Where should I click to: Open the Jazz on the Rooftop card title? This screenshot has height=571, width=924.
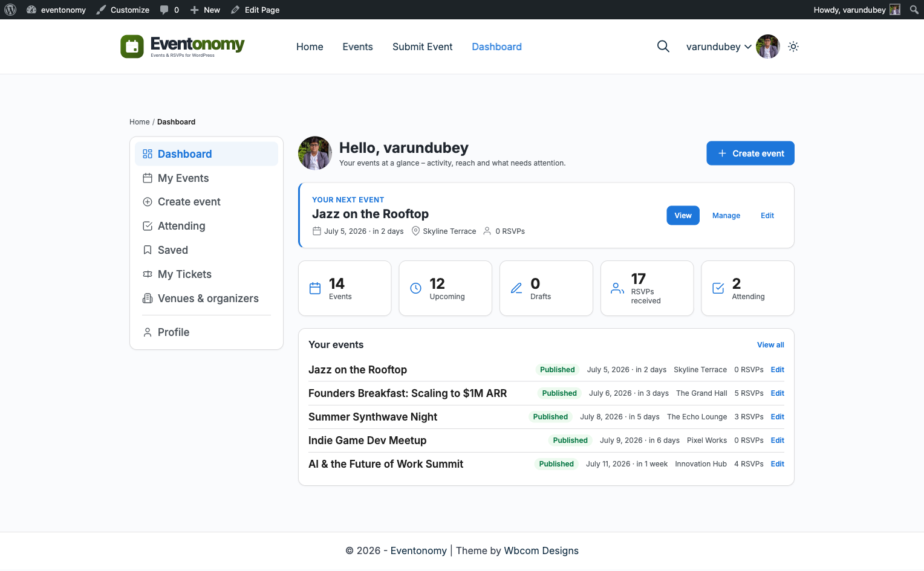[370, 214]
